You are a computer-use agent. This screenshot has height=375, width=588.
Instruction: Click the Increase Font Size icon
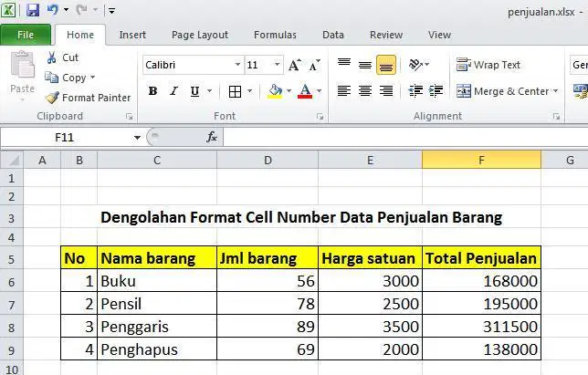(x=295, y=65)
